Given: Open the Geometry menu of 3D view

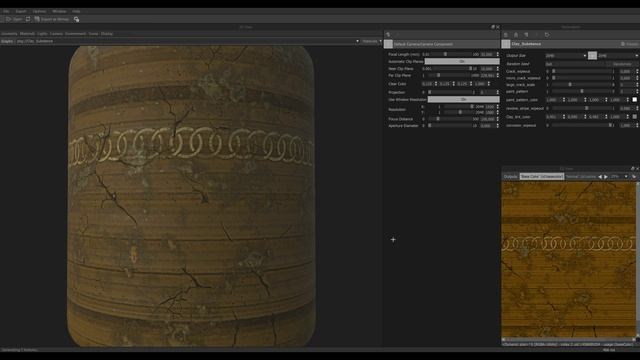Looking at the screenshot, I should pos(9,34).
